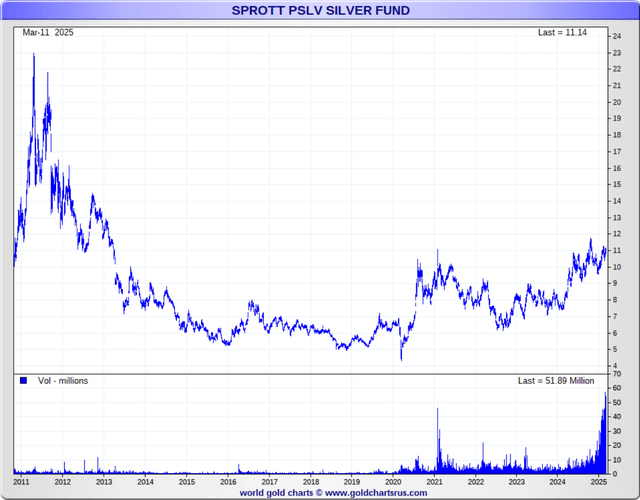Click the 2019 x-axis label
Screen dimensions: 640x500
[352, 482]
